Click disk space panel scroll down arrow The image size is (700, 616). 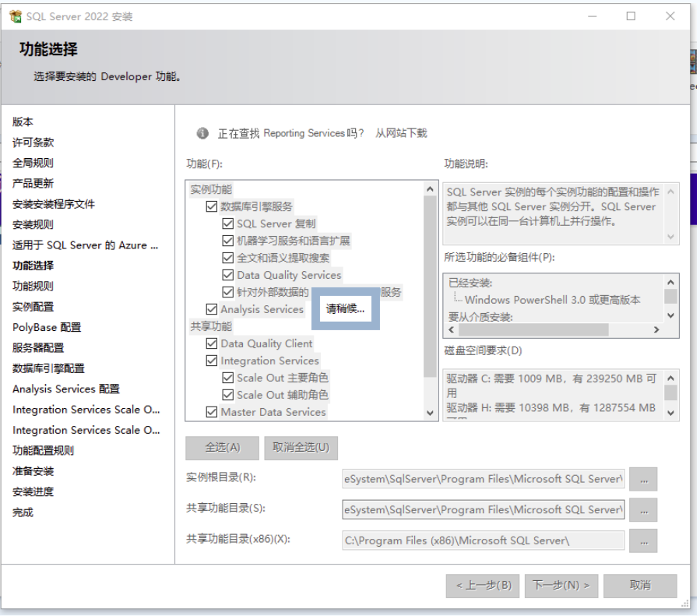(x=670, y=414)
